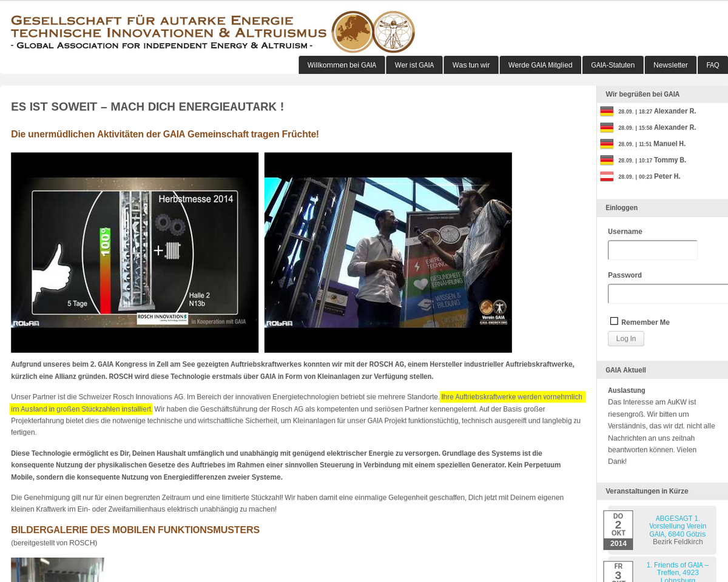
Task: Enable the Remember Me checkbox
Action: pyautogui.click(x=614, y=321)
